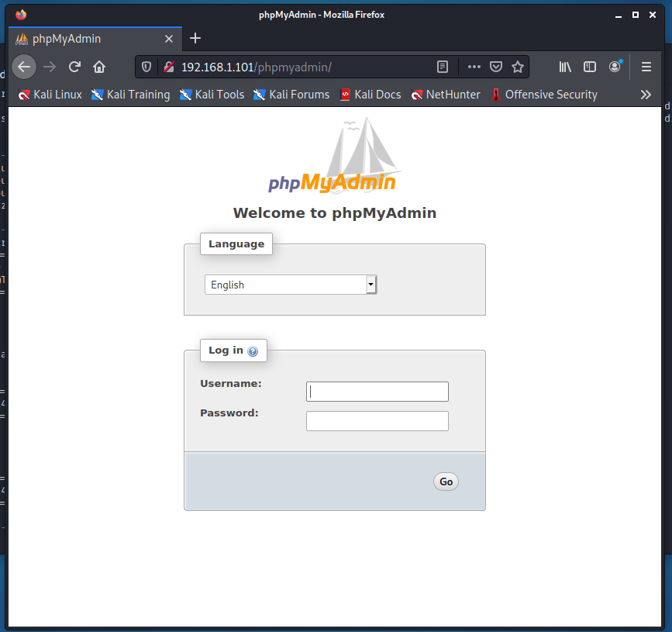The width and height of the screenshot is (672, 632).
Task: Expand page actions three-dot menu
Action: [x=474, y=67]
